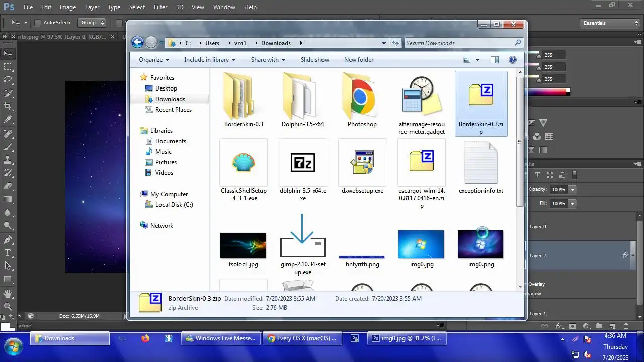Click the Add layer mask icon
The image size is (644, 362).
[573, 326]
